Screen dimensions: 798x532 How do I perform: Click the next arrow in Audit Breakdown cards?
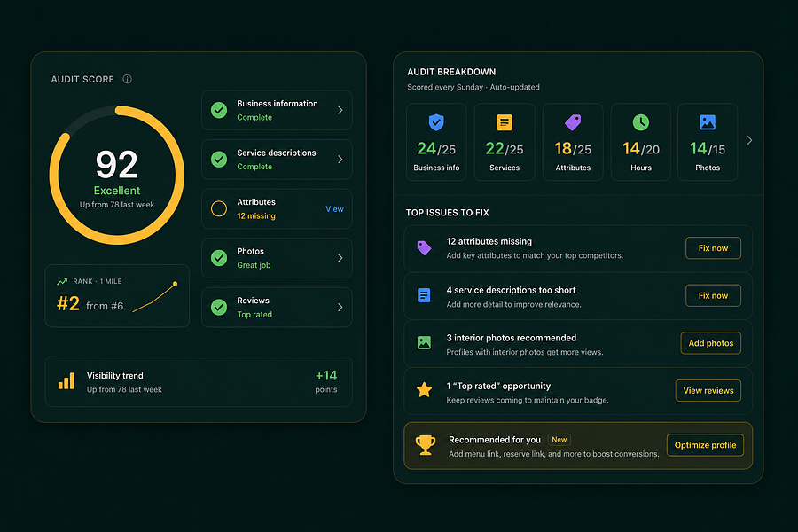pos(749,140)
